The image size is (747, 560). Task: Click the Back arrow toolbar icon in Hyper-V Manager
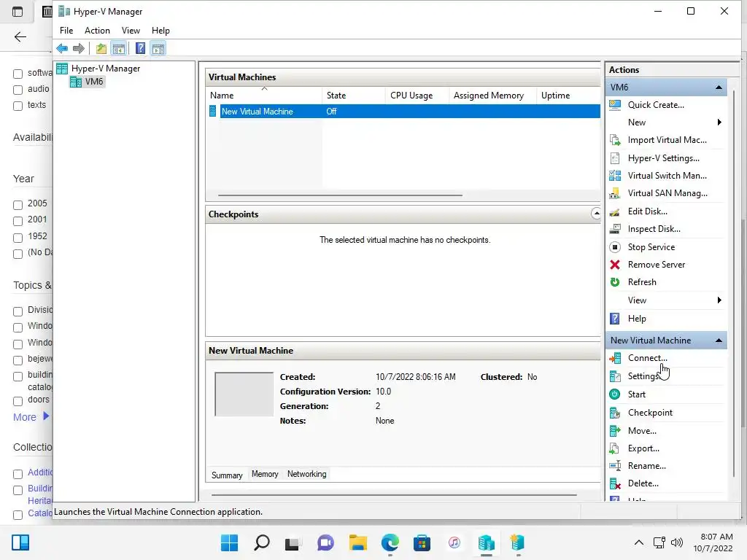pos(62,48)
